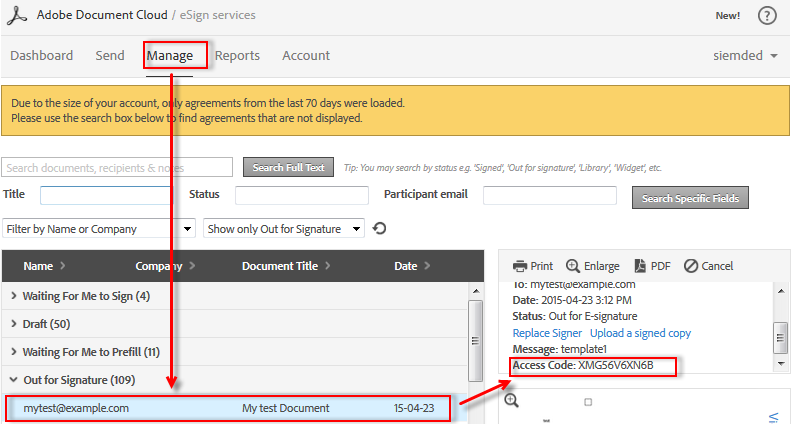The height and width of the screenshot is (424, 805).
Task: Open the siemded account menu
Action: (x=744, y=56)
